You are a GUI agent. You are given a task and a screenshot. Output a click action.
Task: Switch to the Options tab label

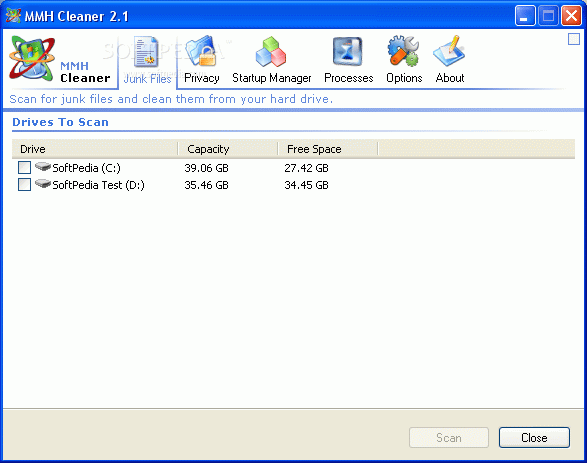tap(404, 78)
